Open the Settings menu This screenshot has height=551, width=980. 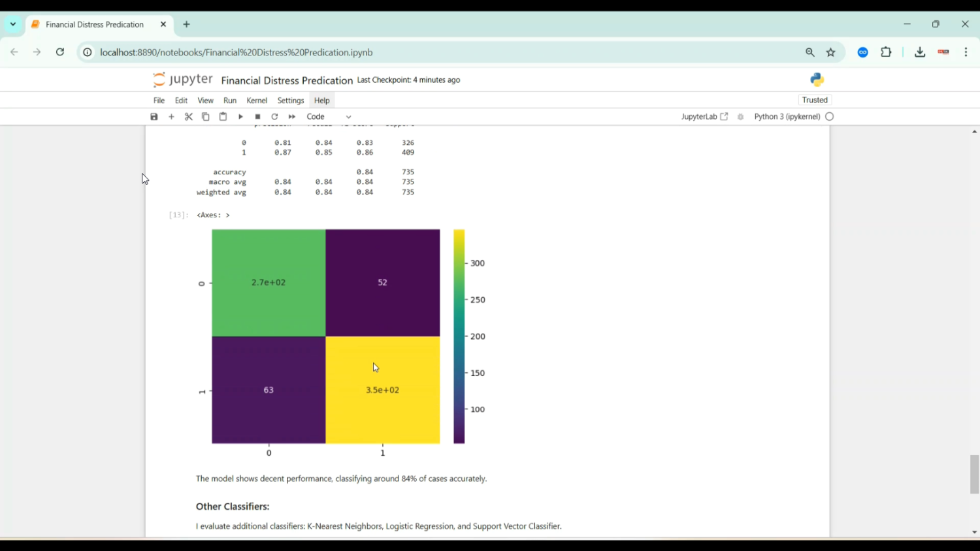[x=291, y=101]
